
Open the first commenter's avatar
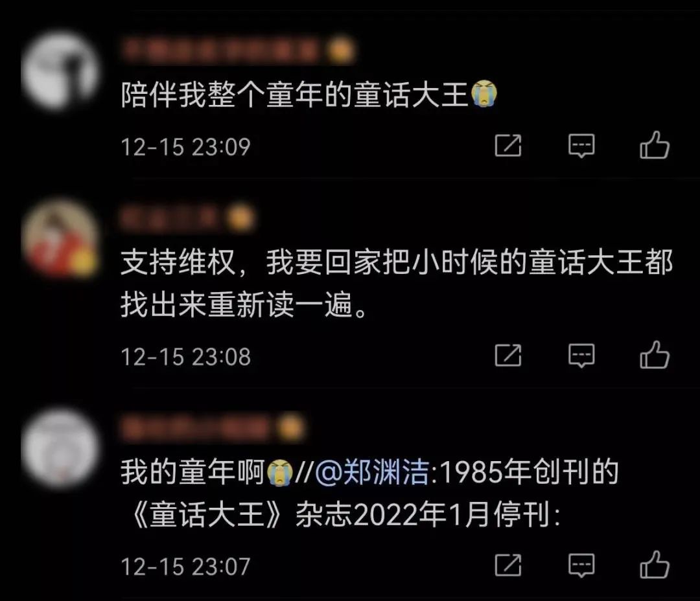click(60, 71)
